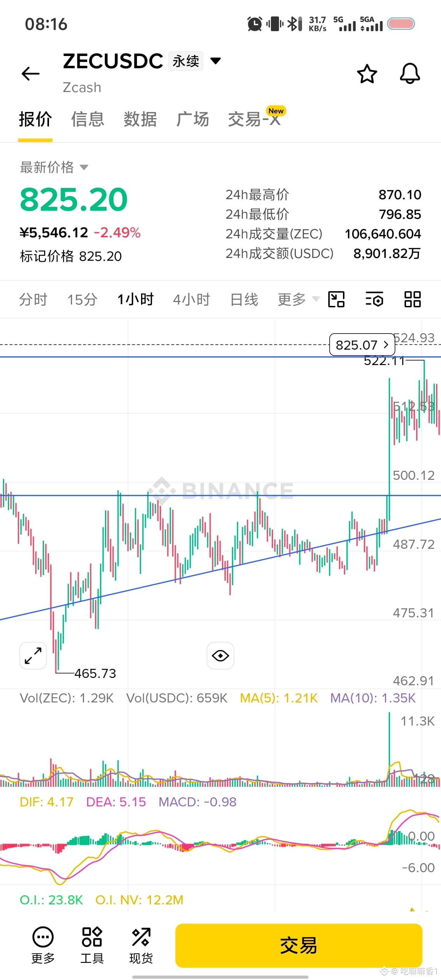
Task: Tap the 825.07 current price label
Action: [362, 345]
